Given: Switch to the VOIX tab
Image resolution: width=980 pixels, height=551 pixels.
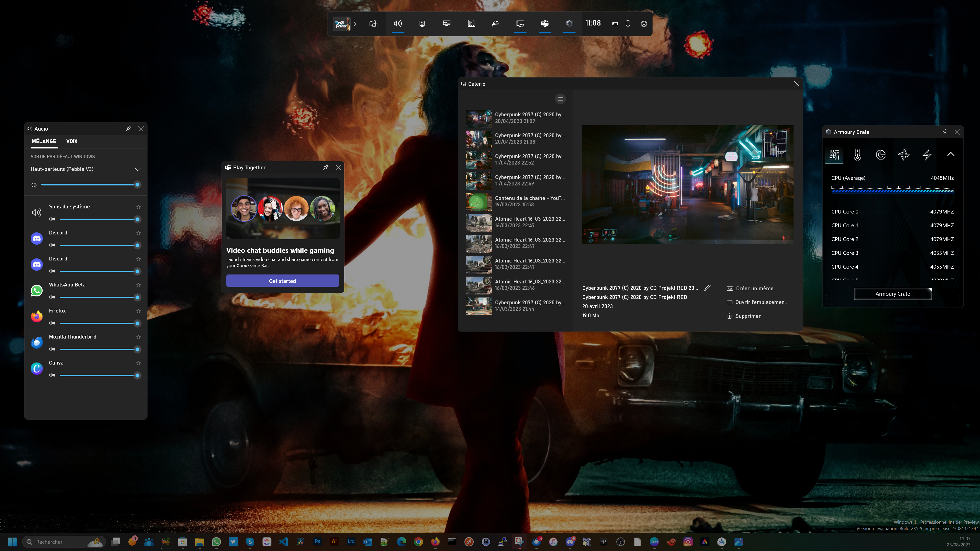Looking at the screenshot, I should coord(71,141).
